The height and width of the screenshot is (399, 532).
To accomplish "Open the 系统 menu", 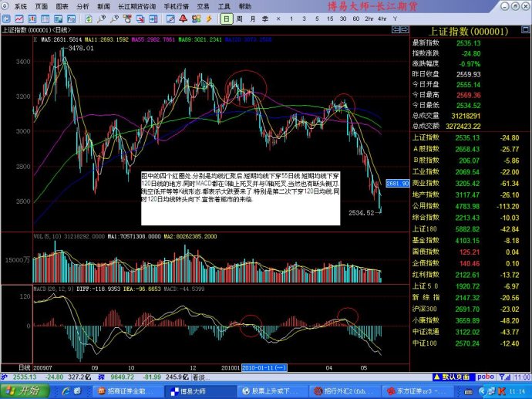I will 20,6.
